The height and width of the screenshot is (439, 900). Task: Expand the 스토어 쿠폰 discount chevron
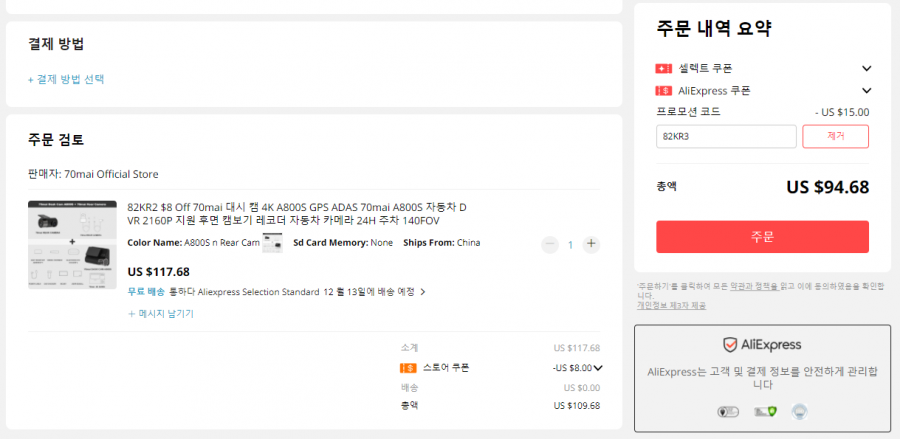[x=599, y=368]
